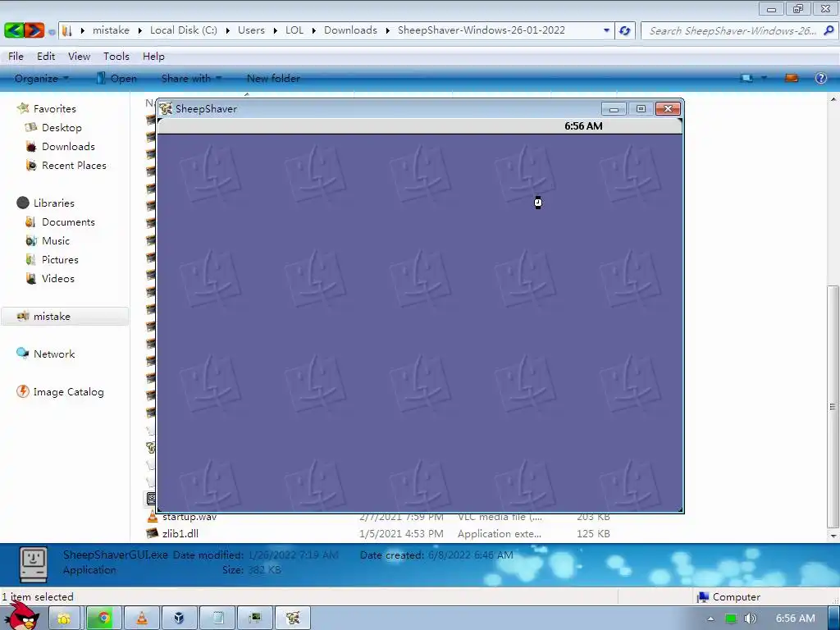Viewport: 840px width, 630px height.
Task: Click the green tray icon
Action: click(x=731, y=619)
